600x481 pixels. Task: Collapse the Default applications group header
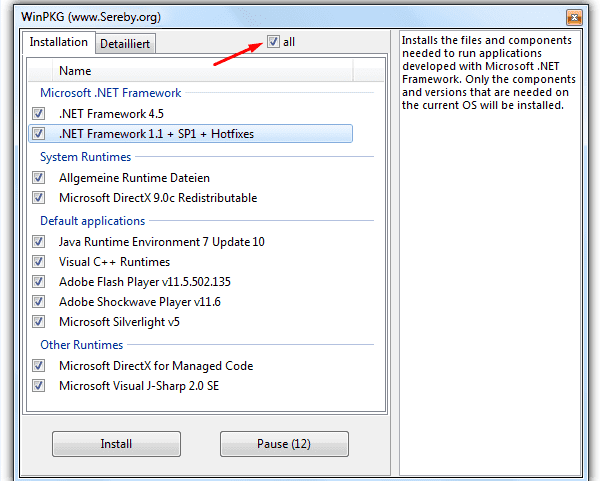pyautogui.click(x=93, y=221)
